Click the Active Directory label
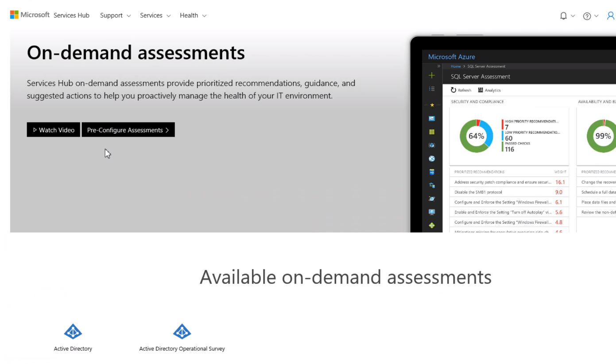The height and width of the screenshot is (364, 616). click(73, 349)
